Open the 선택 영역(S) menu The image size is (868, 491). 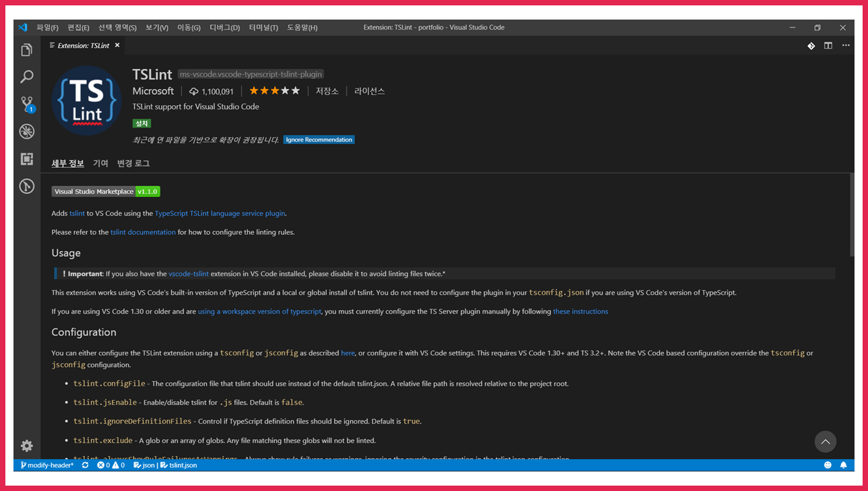point(117,28)
